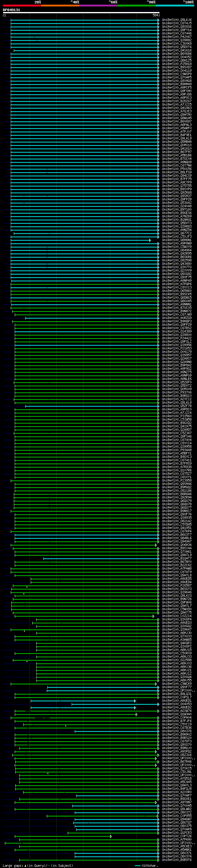Viewport: 197px width, 868px height.
Task: Select the UniRef100_B9HM49 label
Action: coord(176,84)
